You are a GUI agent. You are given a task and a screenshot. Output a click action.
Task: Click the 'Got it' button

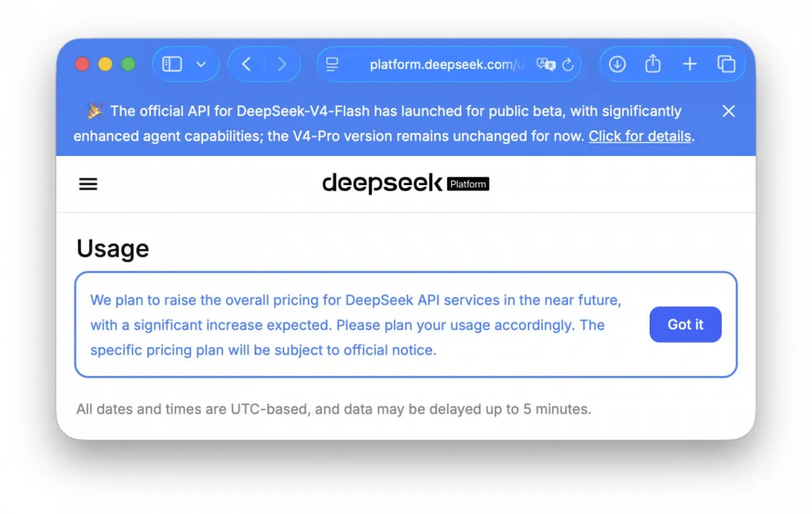[686, 324]
